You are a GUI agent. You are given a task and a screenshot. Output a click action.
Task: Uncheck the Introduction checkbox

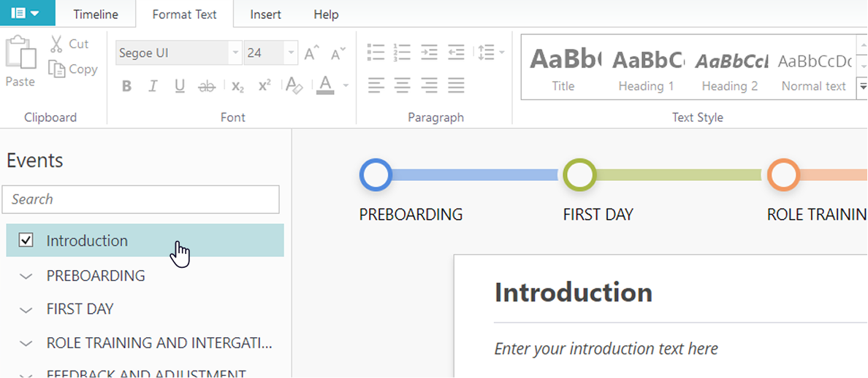26,240
